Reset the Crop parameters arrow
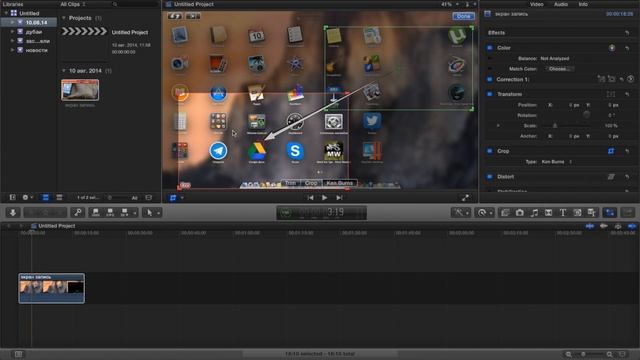 click(x=627, y=151)
